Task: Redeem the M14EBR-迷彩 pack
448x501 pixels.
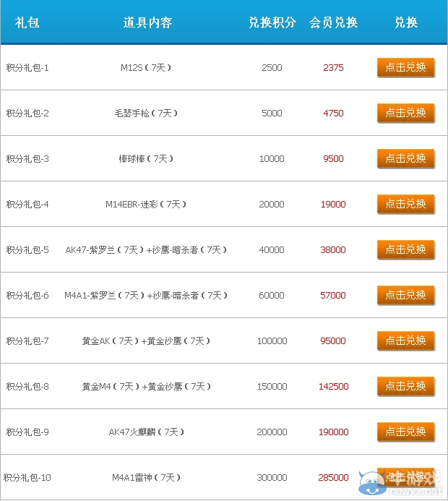Action: 405,204
